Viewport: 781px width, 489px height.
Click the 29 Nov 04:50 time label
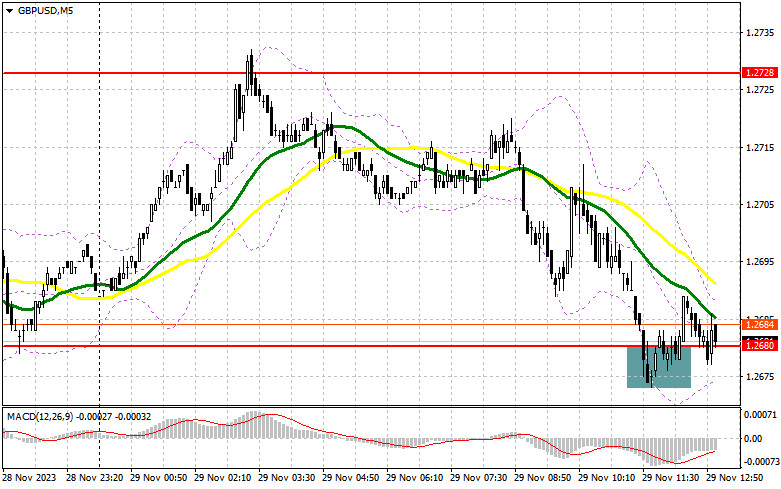click(x=351, y=478)
